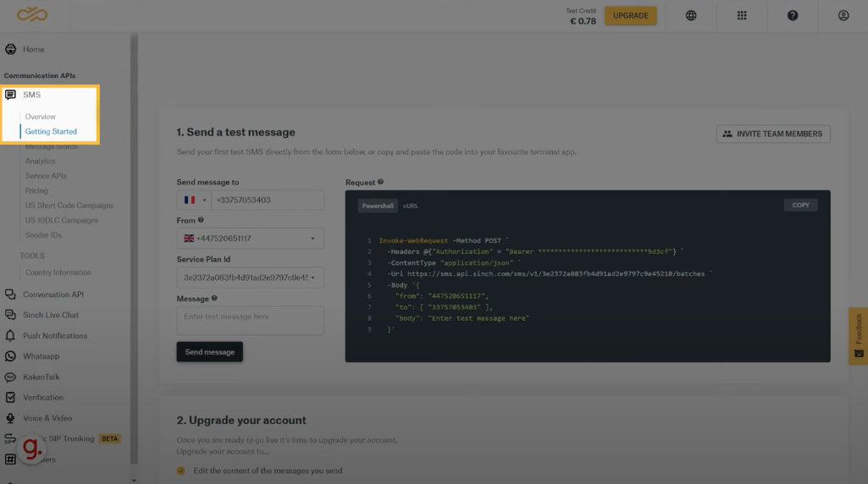Viewport: 868px width, 484px height.
Task: Click the KakaoTalk icon
Action: point(10,377)
